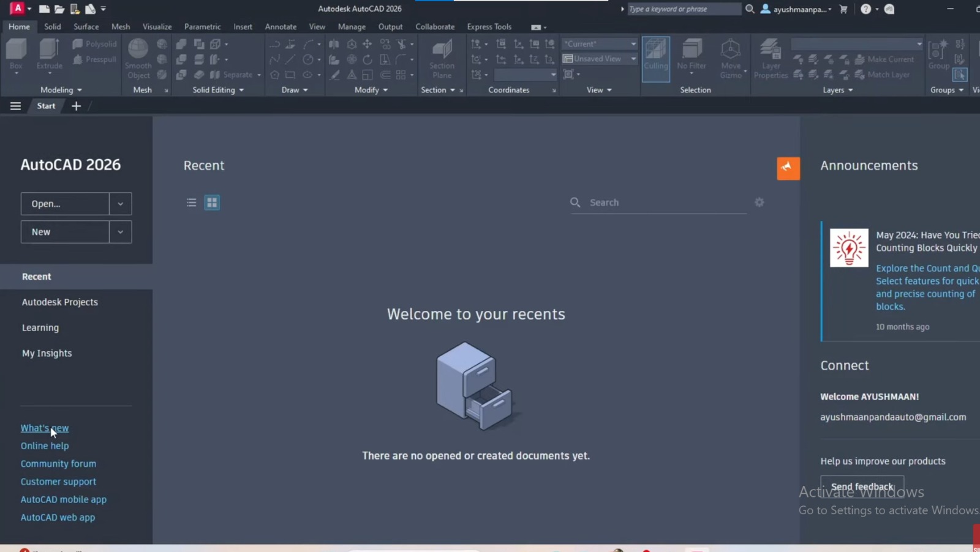Open Layer Properties manager
Viewport: 980px width, 552px height.
click(771, 59)
